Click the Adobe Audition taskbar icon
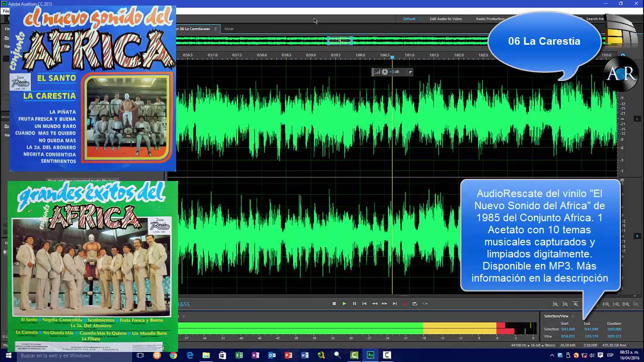Screen dimensions: 644x362 371,355
